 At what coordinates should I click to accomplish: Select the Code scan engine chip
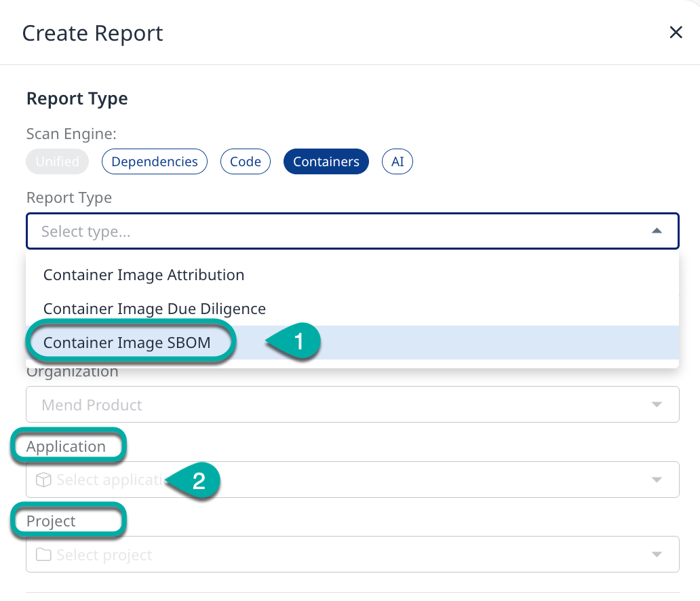(246, 161)
